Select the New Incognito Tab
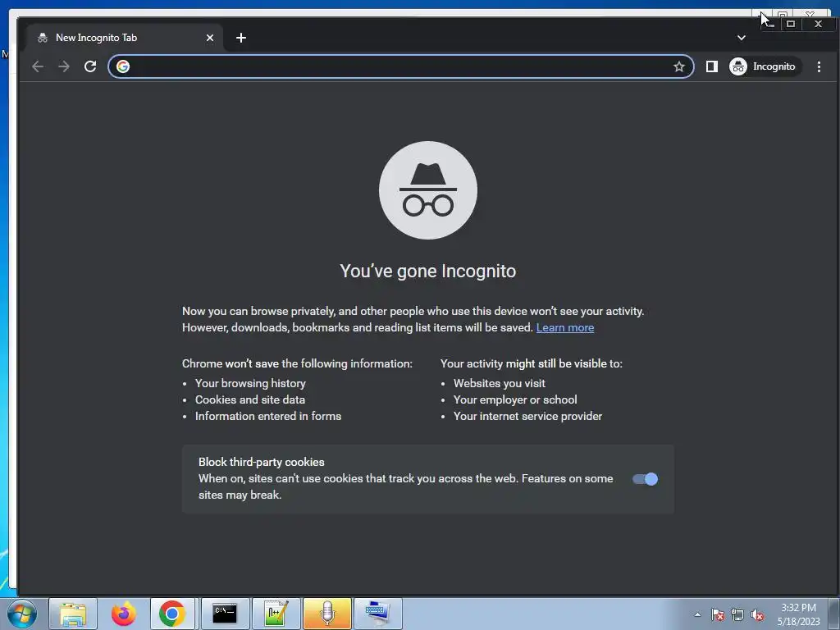Image resolution: width=840 pixels, height=630 pixels. (x=125, y=38)
